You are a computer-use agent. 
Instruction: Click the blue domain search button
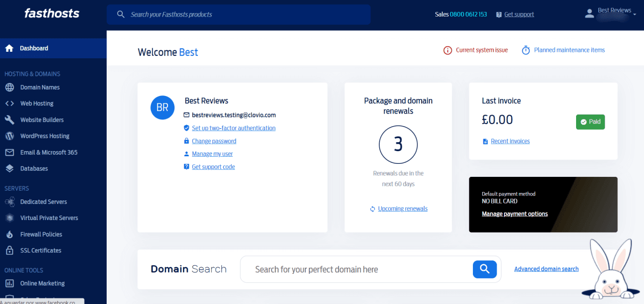[x=485, y=269]
